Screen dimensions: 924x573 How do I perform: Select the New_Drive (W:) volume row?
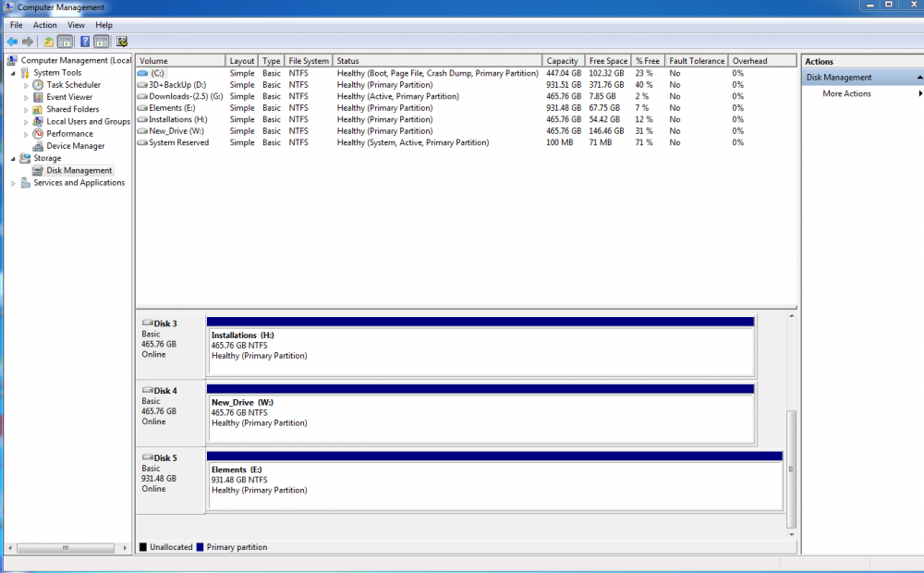(x=466, y=131)
